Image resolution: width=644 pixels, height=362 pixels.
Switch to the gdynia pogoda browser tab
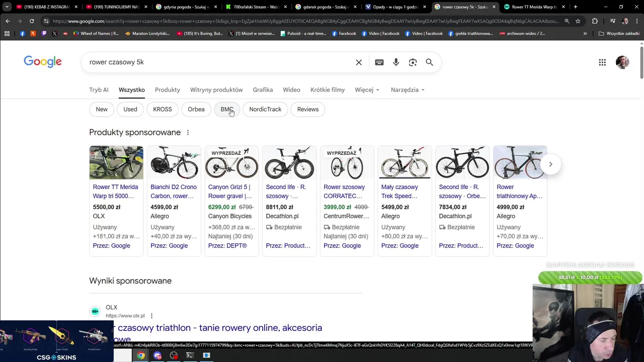point(186,7)
